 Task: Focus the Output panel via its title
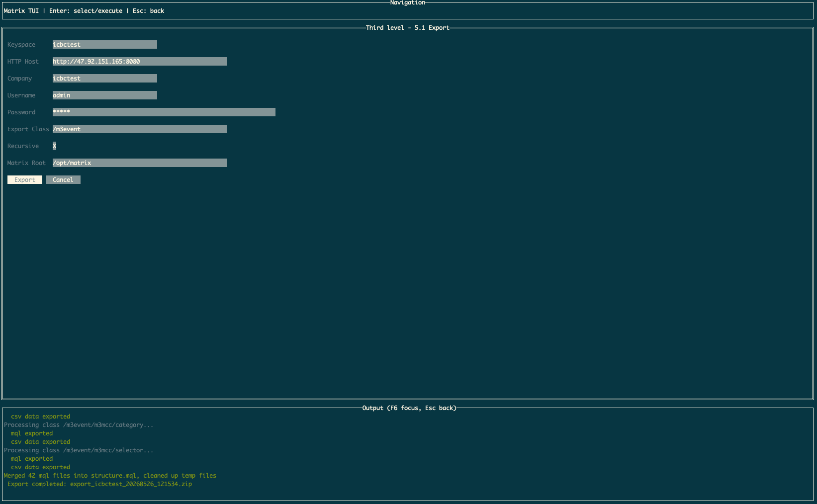pyautogui.click(x=409, y=408)
